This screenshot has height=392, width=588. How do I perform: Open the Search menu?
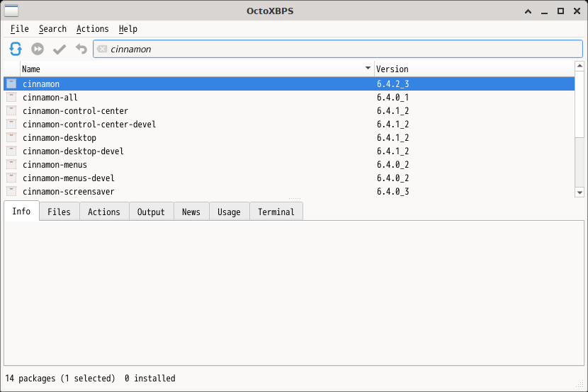[52, 29]
